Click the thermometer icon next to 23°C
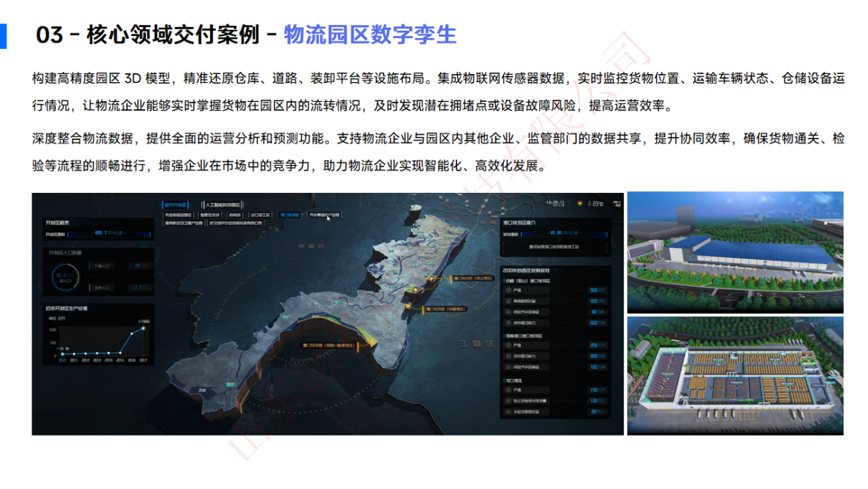The height and width of the screenshot is (489, 868). (x=590, y=203)
